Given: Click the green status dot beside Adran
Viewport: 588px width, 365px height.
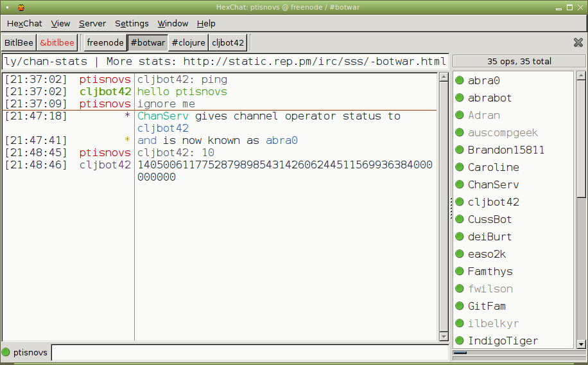Looking at the screenshot, I should click(x=460, y=115).
